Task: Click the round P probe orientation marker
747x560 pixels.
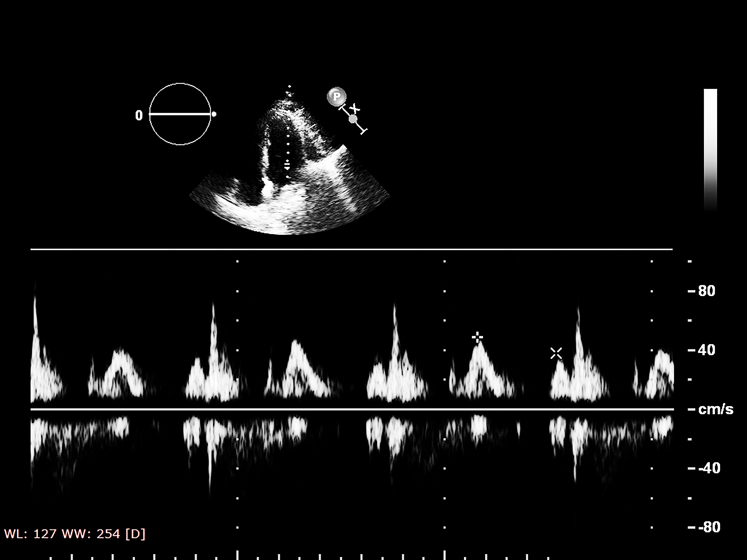Action: [336, 97]
